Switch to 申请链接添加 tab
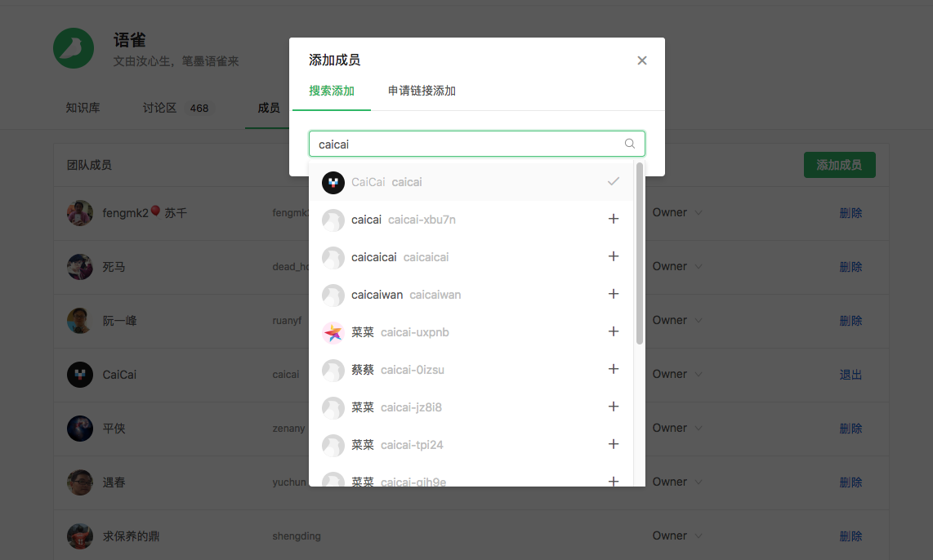 point(422,91)
